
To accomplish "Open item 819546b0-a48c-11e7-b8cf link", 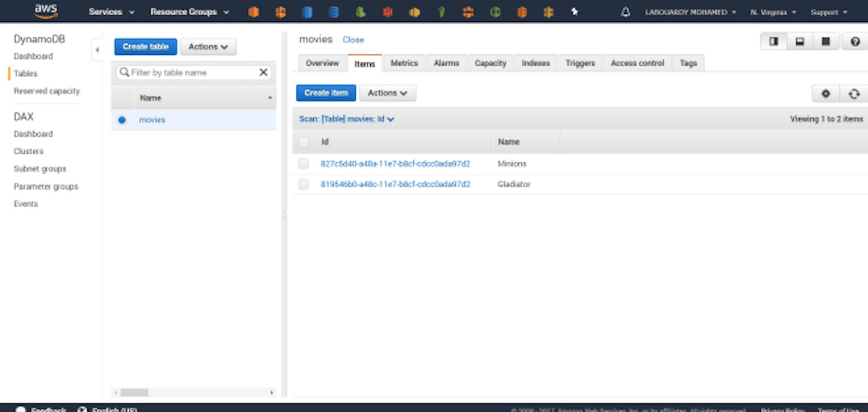I will click(x=395, y=184).
